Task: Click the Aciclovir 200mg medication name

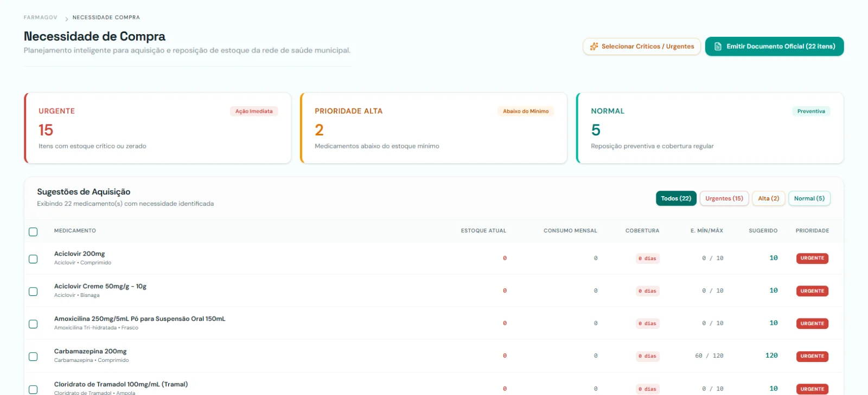Action: click(x=80, y=254)
